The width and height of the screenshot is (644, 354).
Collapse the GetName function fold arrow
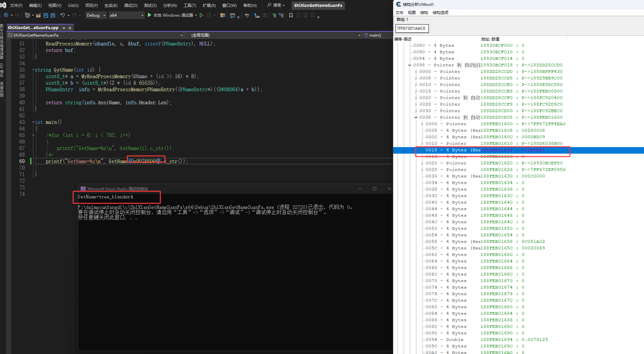[33, 70]
